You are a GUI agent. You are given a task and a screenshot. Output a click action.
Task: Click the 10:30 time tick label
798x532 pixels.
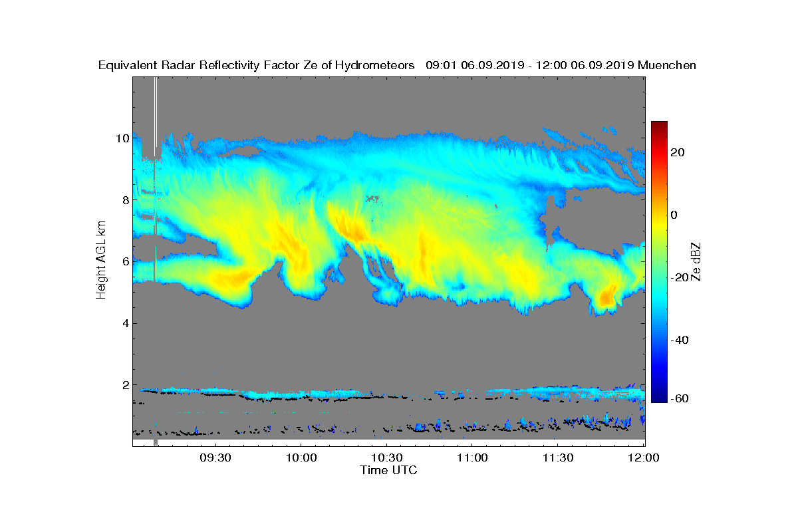pos(386,458)
